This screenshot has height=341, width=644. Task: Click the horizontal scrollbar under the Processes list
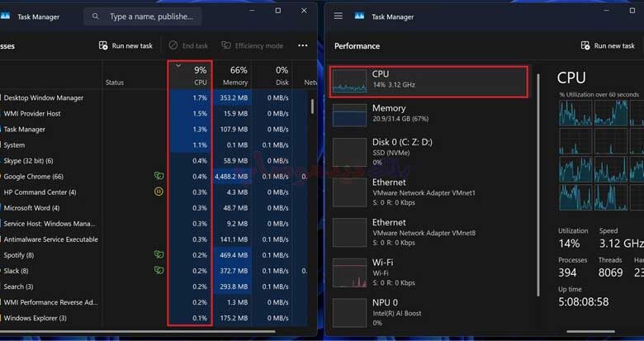click(138, 332)
